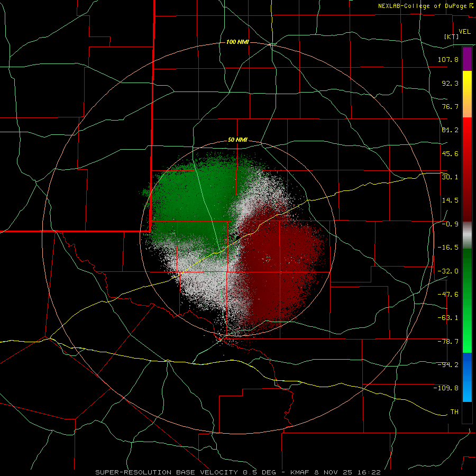Click the 107.8 velocity scale value

click(448, 59)
